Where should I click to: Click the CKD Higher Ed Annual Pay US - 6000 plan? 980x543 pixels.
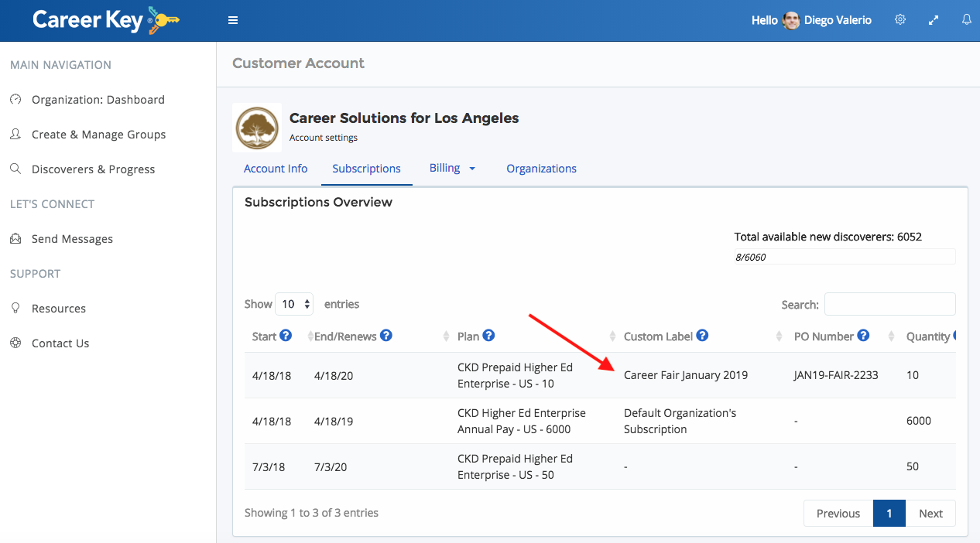coord(522,422)
